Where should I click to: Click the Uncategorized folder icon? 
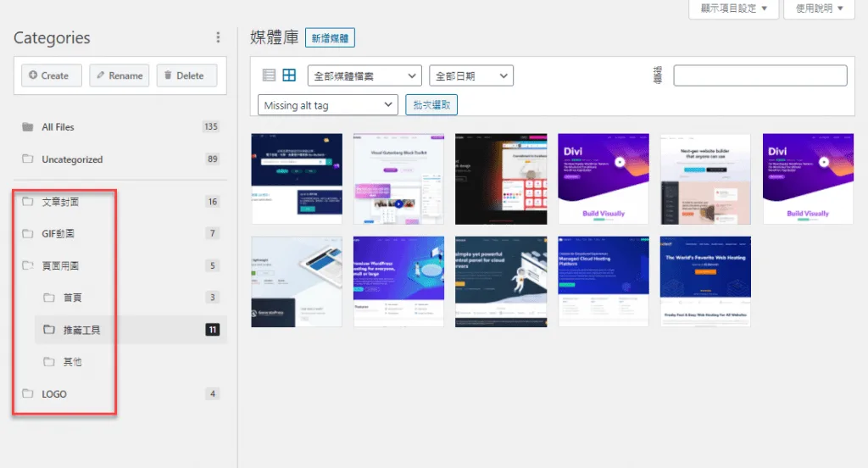click(x=28, y=159)
